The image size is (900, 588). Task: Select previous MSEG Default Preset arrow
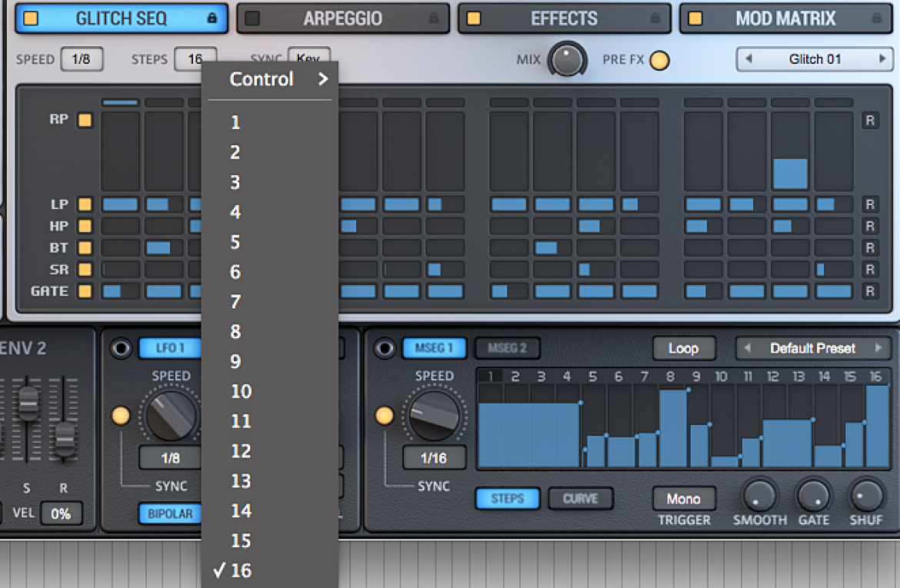coord(748,347)
